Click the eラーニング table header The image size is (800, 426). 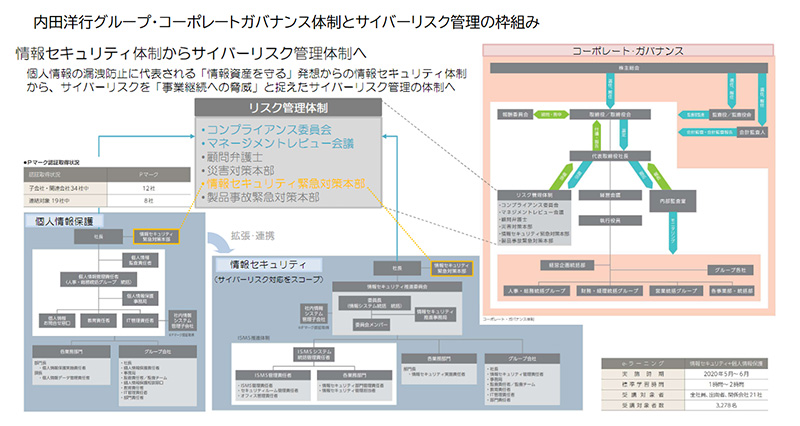[x=642, y=364]
